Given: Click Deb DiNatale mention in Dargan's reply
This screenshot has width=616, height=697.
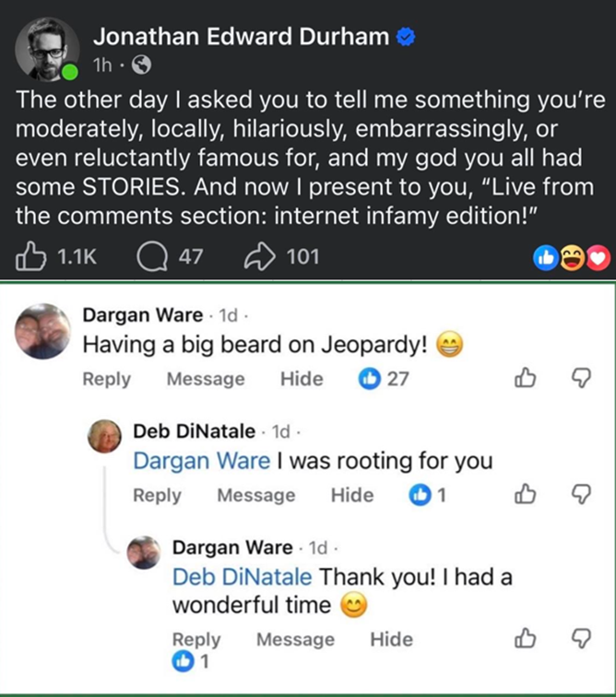Looking at the screenshot, I should click(x=244, y=577).
